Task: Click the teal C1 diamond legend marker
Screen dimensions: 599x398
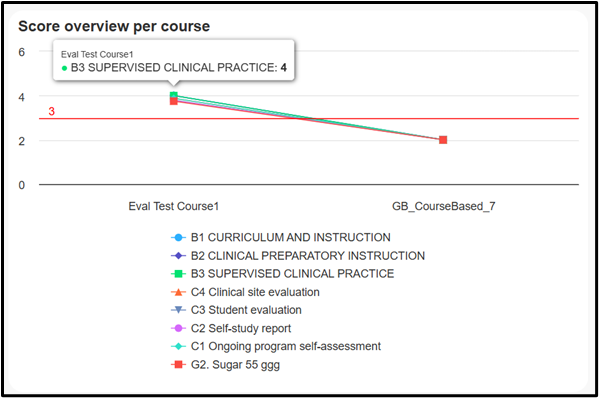Action: [178, 346]
